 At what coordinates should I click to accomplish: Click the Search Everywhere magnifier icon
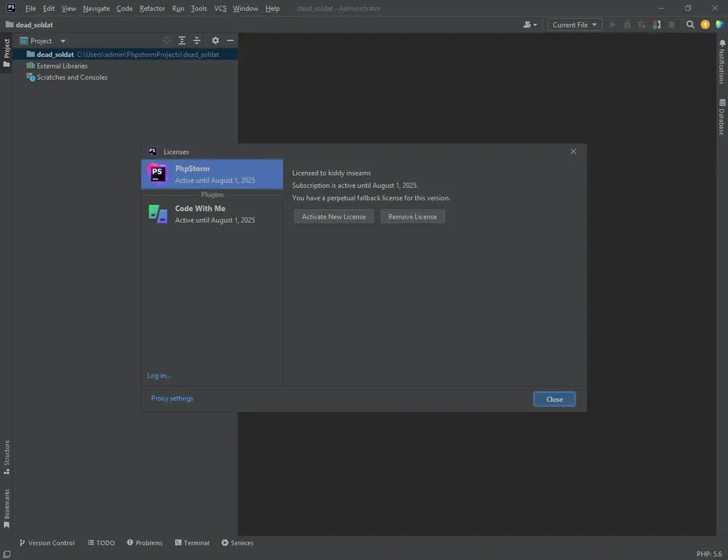pos(690,25)
